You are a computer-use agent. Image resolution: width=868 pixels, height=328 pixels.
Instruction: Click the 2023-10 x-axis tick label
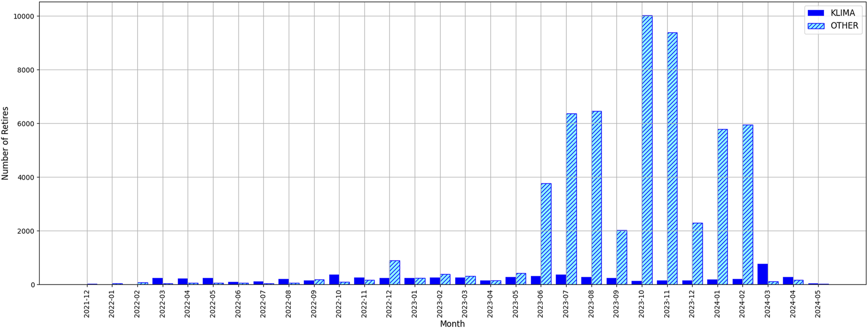click(642, 303)
